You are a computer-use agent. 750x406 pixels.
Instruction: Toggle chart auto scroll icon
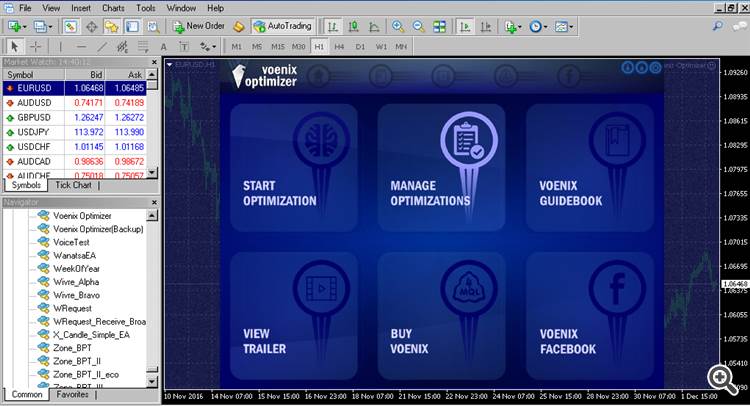pyautogui.click(x=464, y=26)
